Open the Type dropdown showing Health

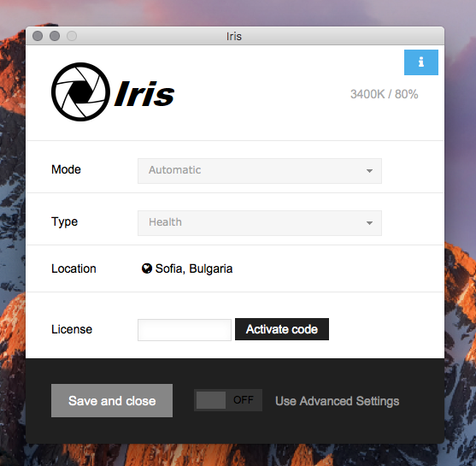coord(260,223)
